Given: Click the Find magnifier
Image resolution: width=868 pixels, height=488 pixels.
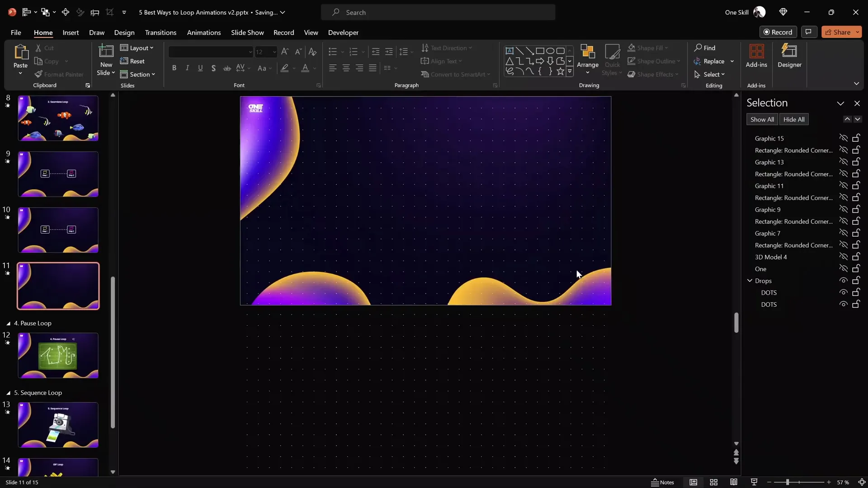Looking at the screenshot, I should click(698, 47).
